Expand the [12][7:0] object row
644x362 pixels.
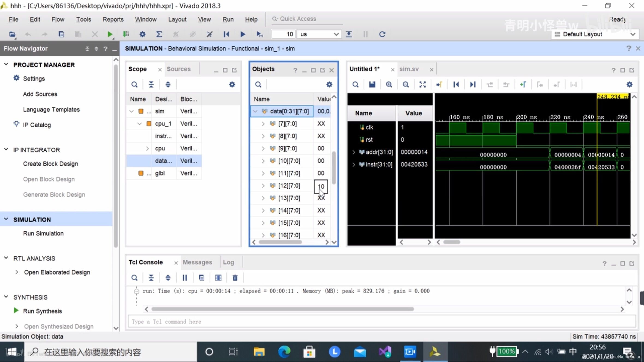pos(263,186)
